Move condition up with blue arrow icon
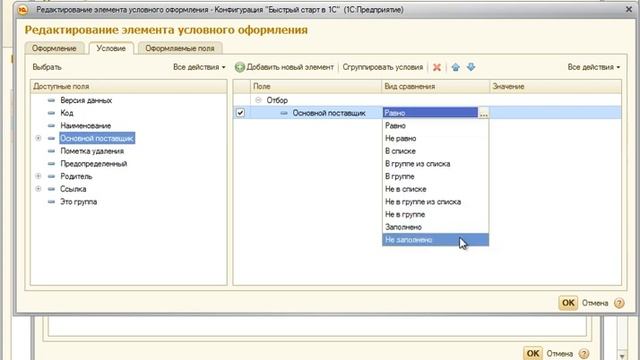Screen dimensions: 640x360 456,67
